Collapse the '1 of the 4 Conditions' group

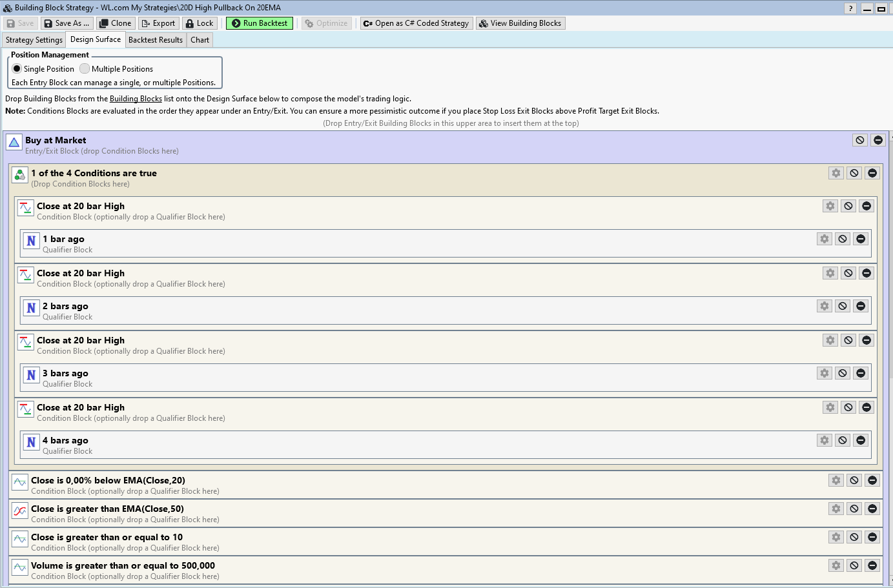(872, 173)
